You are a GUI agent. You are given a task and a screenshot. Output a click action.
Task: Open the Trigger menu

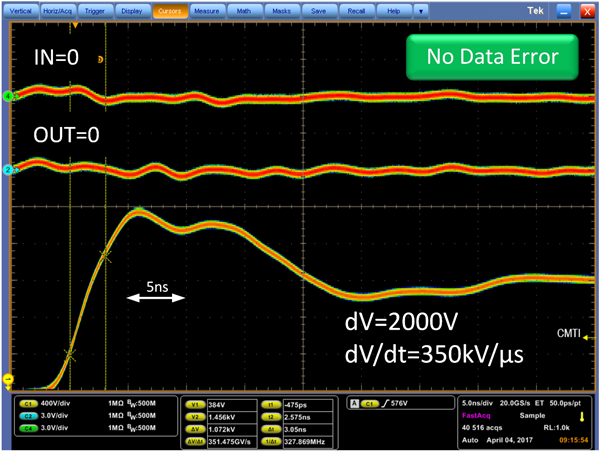pyautogui.click(x=95, y=11)
